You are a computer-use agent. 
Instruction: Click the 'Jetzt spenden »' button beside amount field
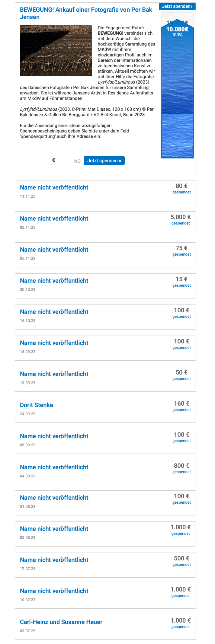[104, 161]
